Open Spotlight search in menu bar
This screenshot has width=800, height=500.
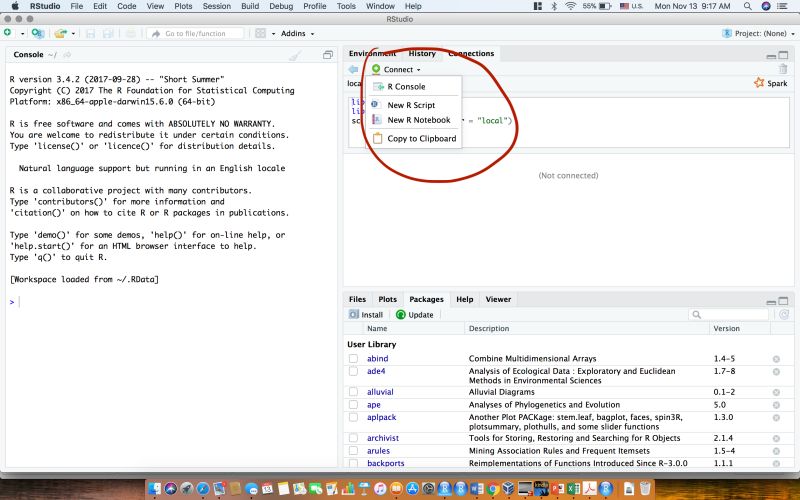click(x=747, y=6)
